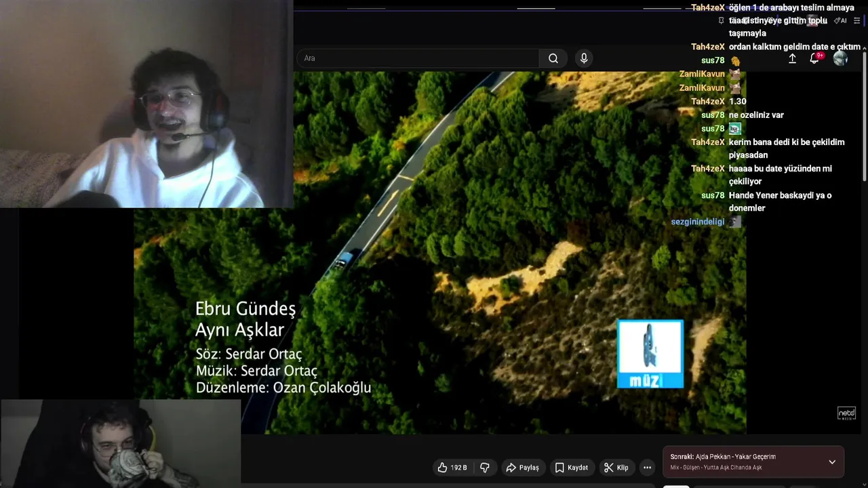868x488 pixels.
Task: Start voice search with the microphone icon
Action: 584,58
